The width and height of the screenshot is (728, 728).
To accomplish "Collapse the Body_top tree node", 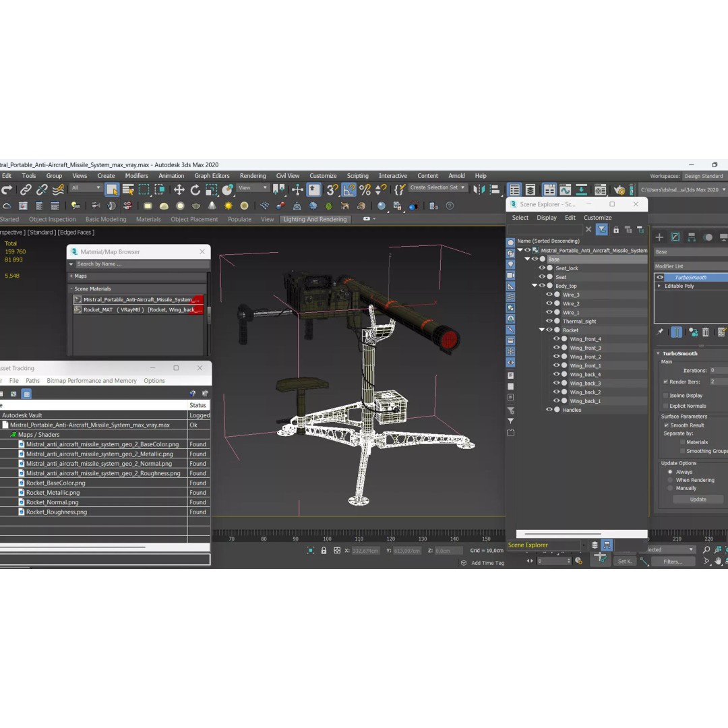I will coord(535,286).
